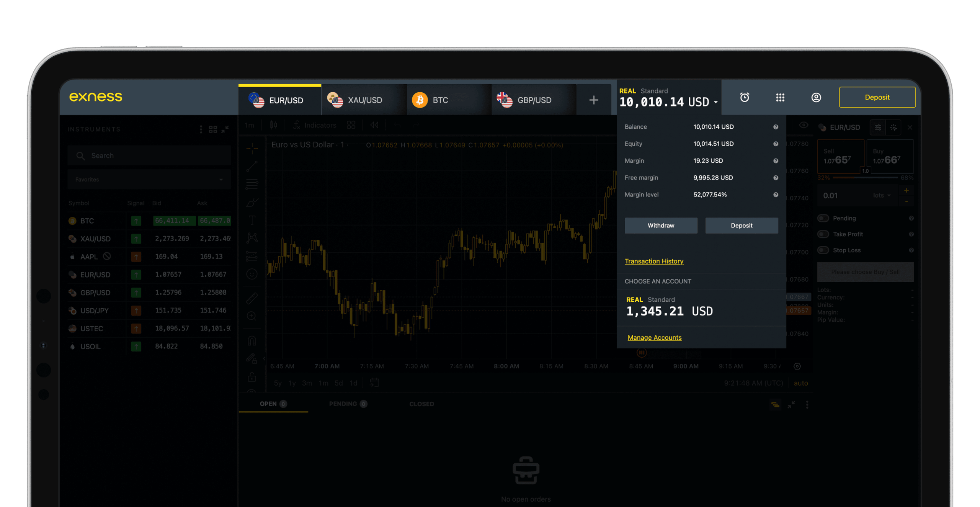Open the lots unit dropdown
Image resolution: width=980 pixels, height=507 pixels.
click(882, 195)
